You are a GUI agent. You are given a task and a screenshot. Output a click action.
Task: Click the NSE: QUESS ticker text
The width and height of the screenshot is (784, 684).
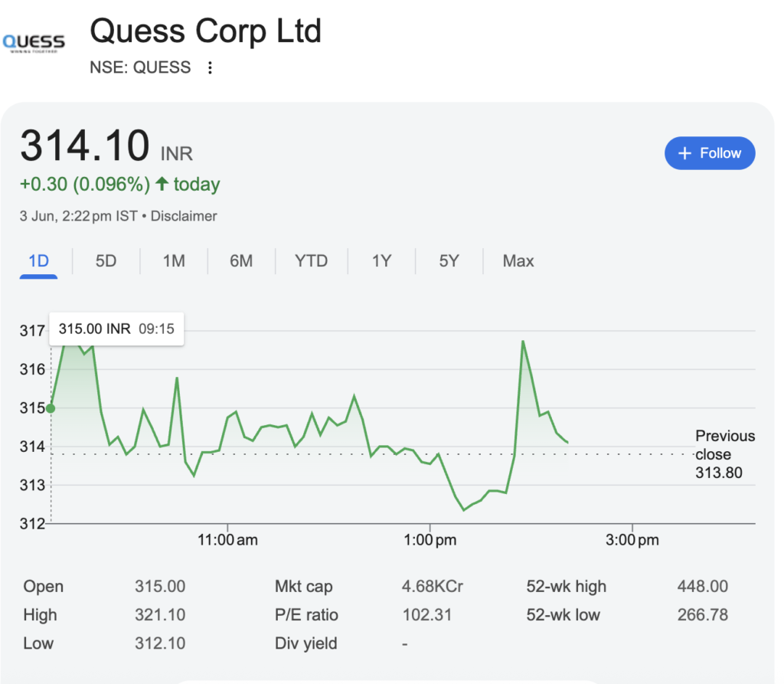point(140,67)
